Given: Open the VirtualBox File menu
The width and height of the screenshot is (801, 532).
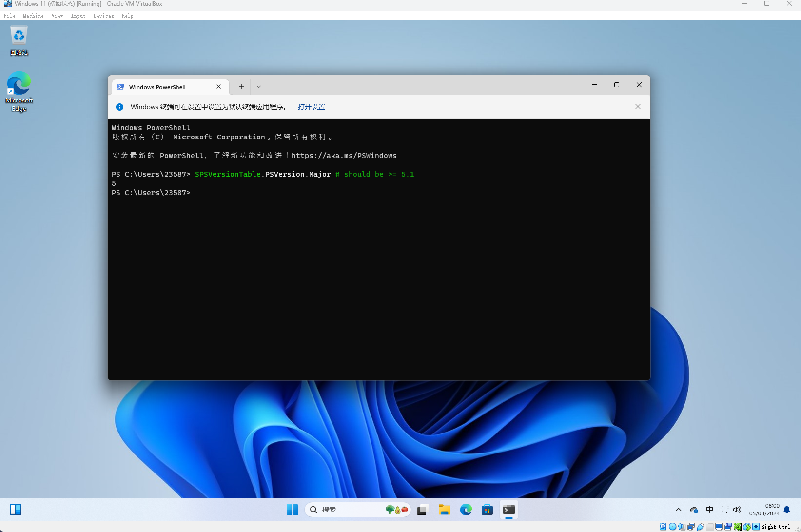Looking at the screenshot, I should 9,16.
